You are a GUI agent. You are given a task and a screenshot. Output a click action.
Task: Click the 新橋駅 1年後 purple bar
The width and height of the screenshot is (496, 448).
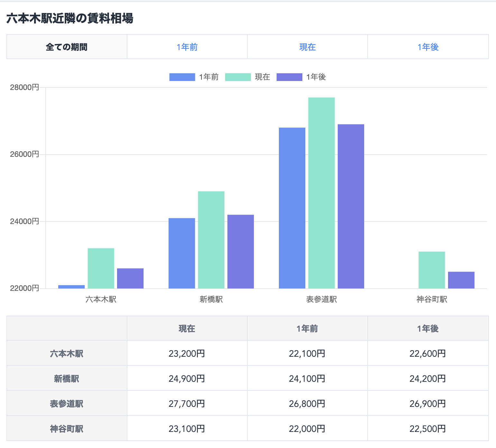241,252
